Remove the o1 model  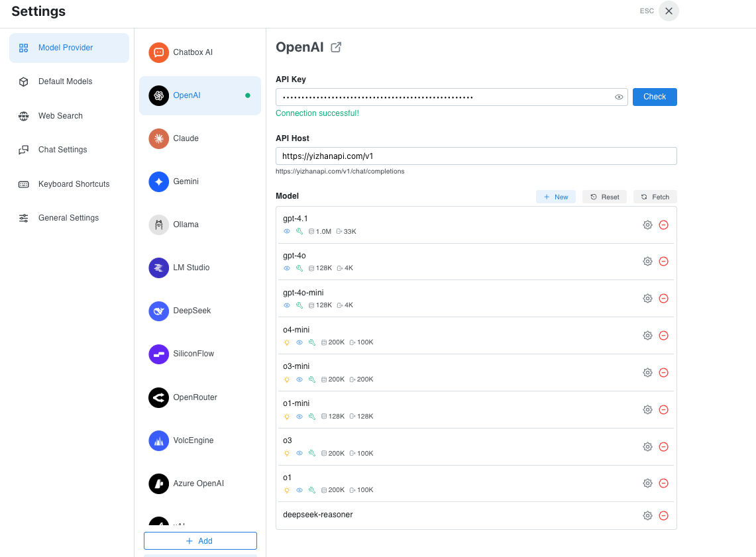(663, 483)
